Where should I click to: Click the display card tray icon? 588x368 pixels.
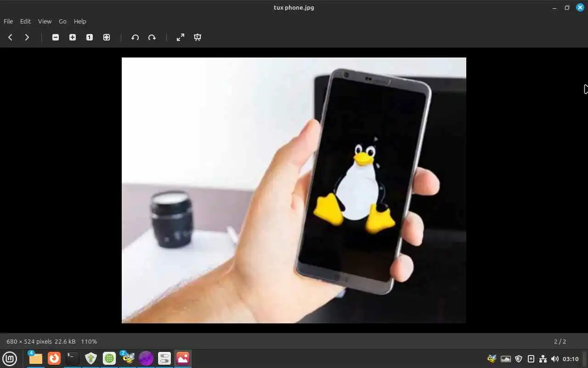pos(506,359)
